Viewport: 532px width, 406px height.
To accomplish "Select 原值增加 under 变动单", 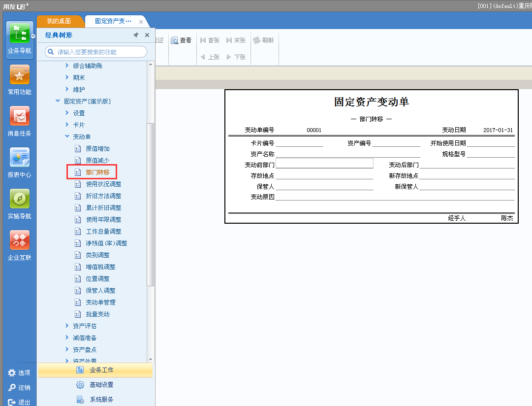I will [x=98, y=148].
